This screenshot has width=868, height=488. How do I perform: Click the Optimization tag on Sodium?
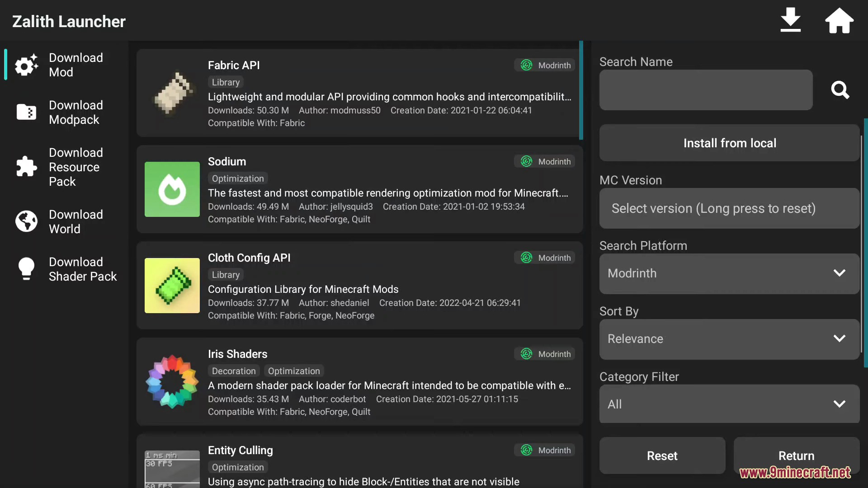(238, 178)
